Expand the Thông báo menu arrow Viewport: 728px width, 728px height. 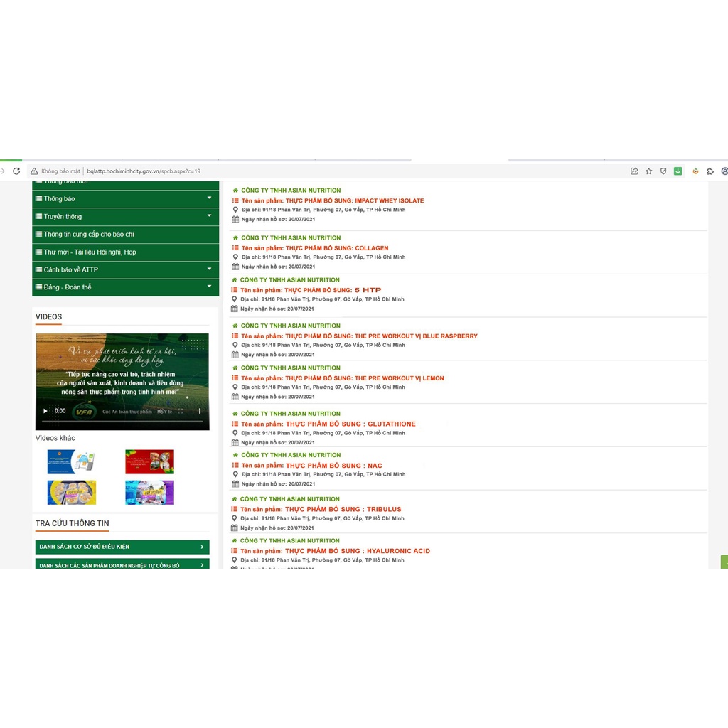(210, 198)
